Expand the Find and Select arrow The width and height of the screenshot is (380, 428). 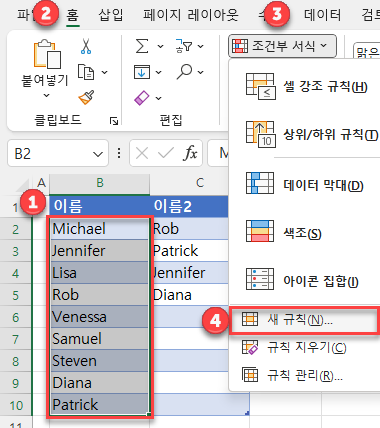[x=200, y=72]
